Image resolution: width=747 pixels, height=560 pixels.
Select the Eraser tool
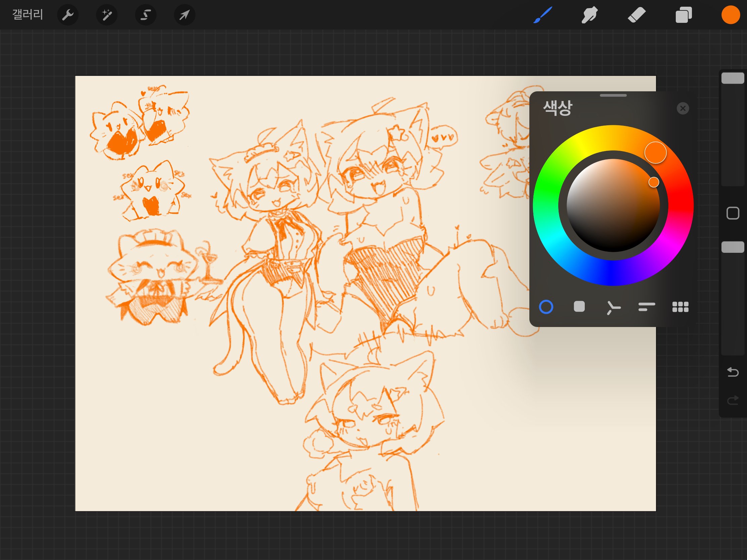[636, 15]
